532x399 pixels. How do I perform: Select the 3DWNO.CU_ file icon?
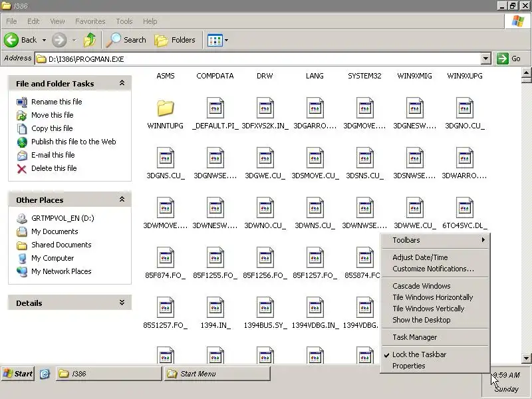[x=265, y=207]
